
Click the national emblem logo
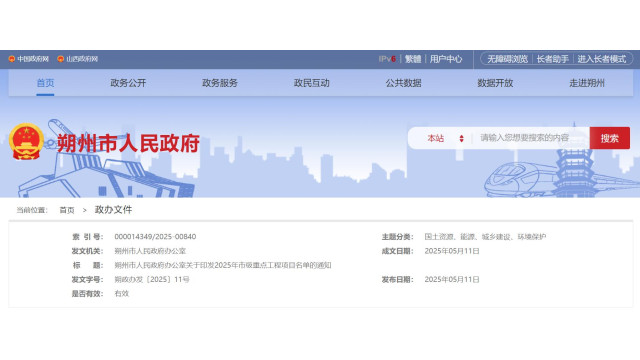(27, 141)
